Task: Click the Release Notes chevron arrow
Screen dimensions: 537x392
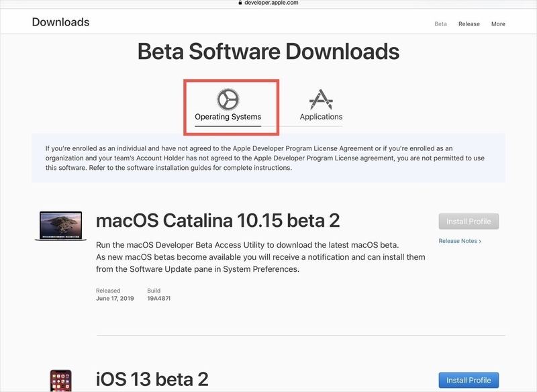Action: pyautogui.click(x=480, y=242)
